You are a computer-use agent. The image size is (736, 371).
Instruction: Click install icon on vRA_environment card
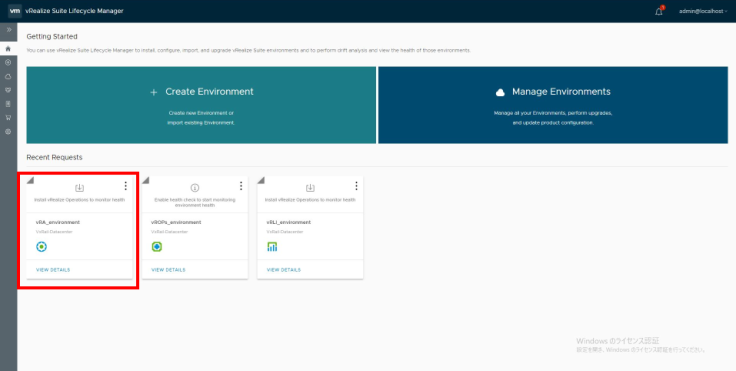click(x=79, y=188)
